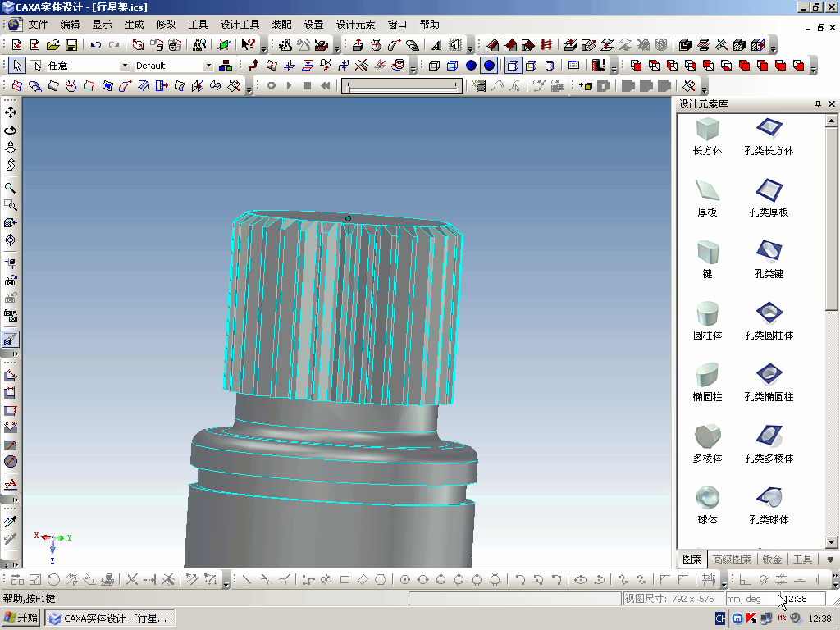
Task: Click the context help question-mark icon
Action: [248, 45]
